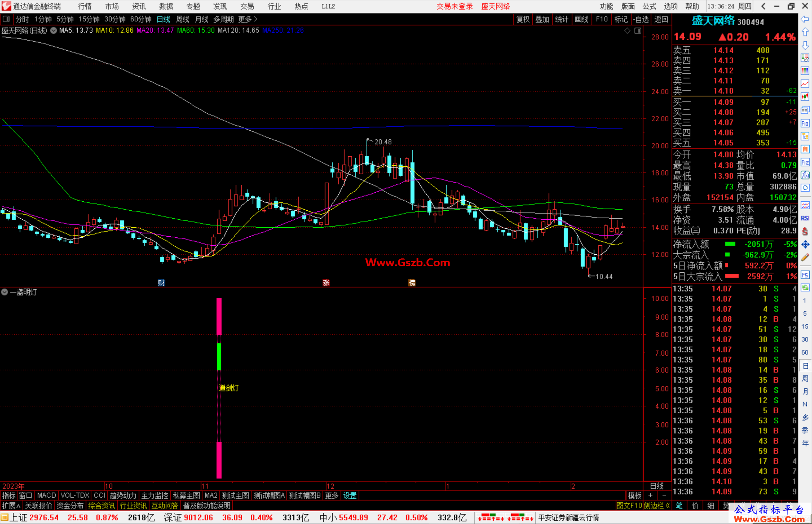
Task: Expand the 更多 periods dropdown
Action: (248, 19)
